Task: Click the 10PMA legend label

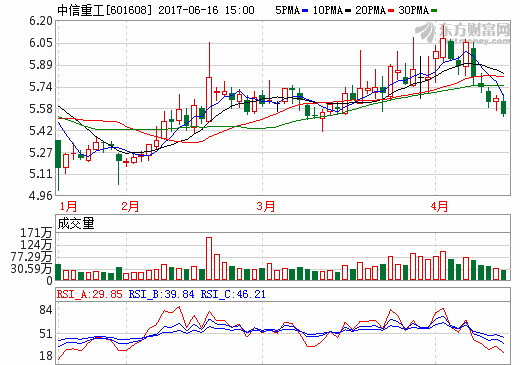Action: (328, 10)
